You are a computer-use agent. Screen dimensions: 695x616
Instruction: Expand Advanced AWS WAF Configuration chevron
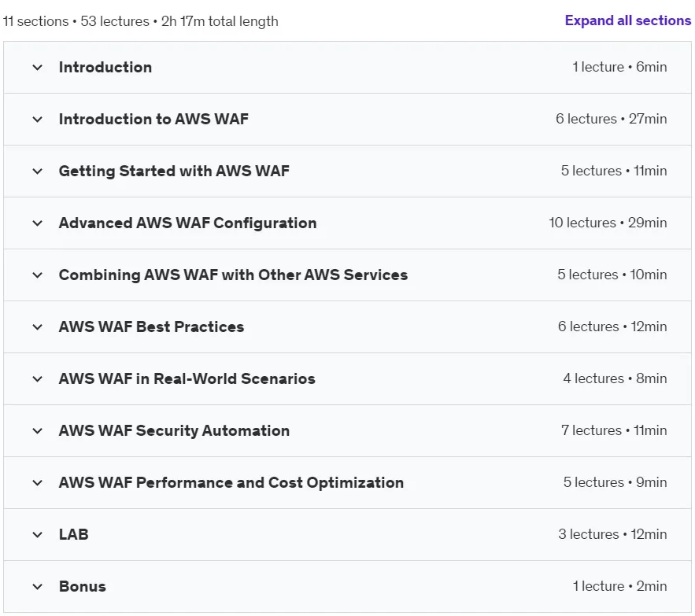pyautogui.click(x=38, y=223)
